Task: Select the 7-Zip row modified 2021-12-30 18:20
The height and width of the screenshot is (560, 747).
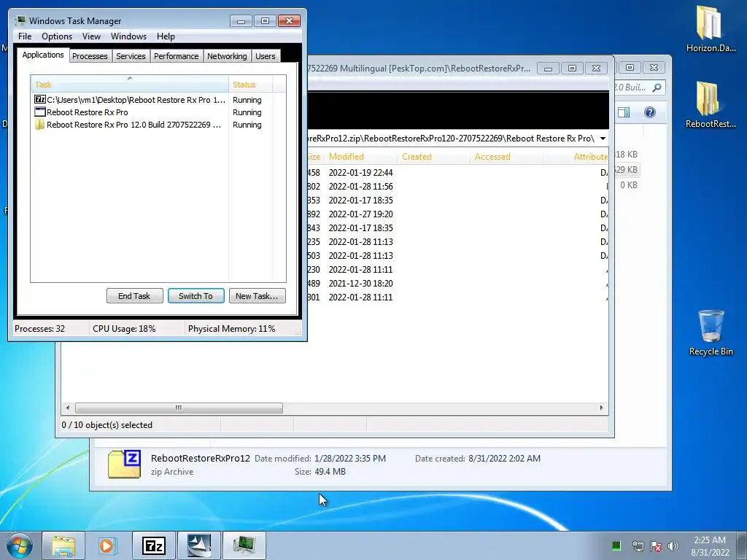Action: 457,284
